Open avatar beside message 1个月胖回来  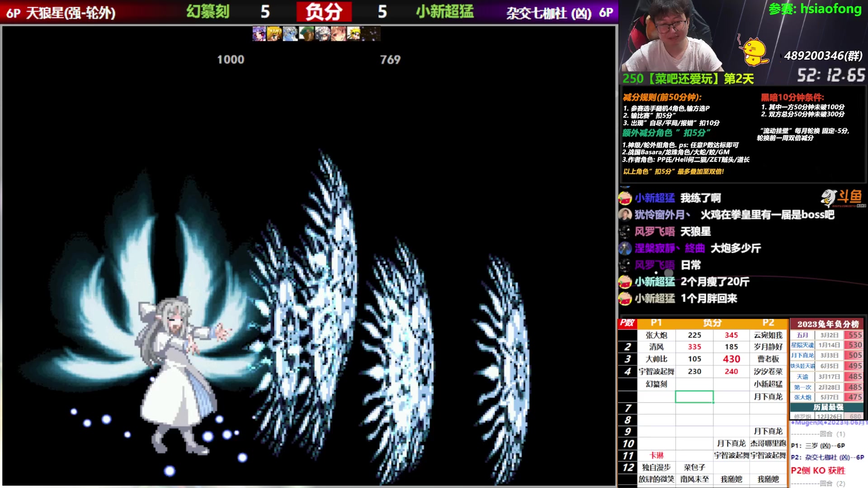[x=625, y=299]
